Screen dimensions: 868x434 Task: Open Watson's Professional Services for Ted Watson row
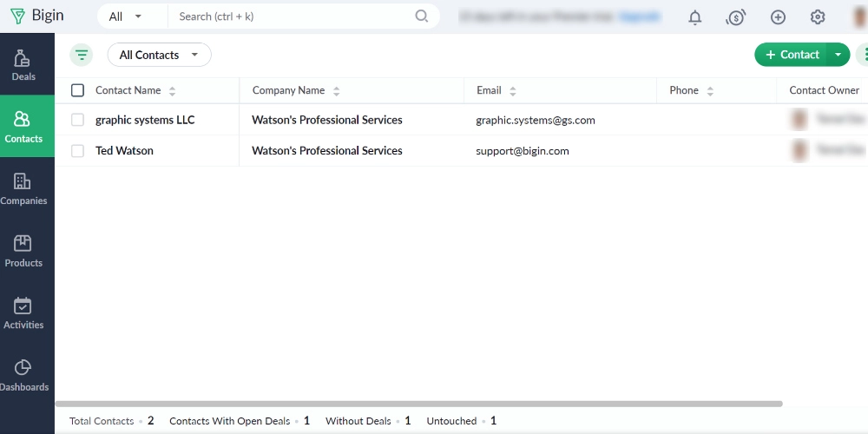point(326,150)
